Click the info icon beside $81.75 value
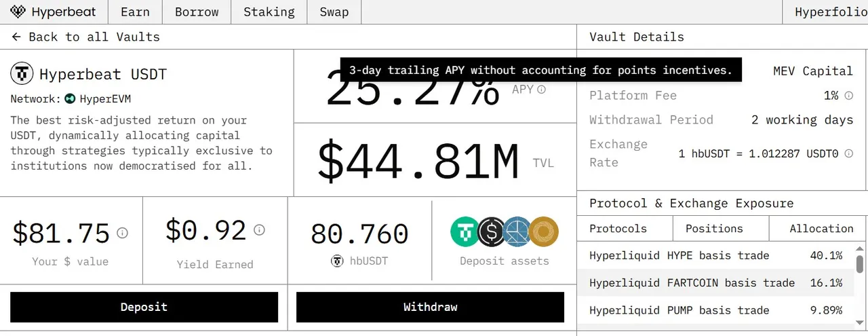868x336 pixels. pyautogui.click(x=122, y=233)
